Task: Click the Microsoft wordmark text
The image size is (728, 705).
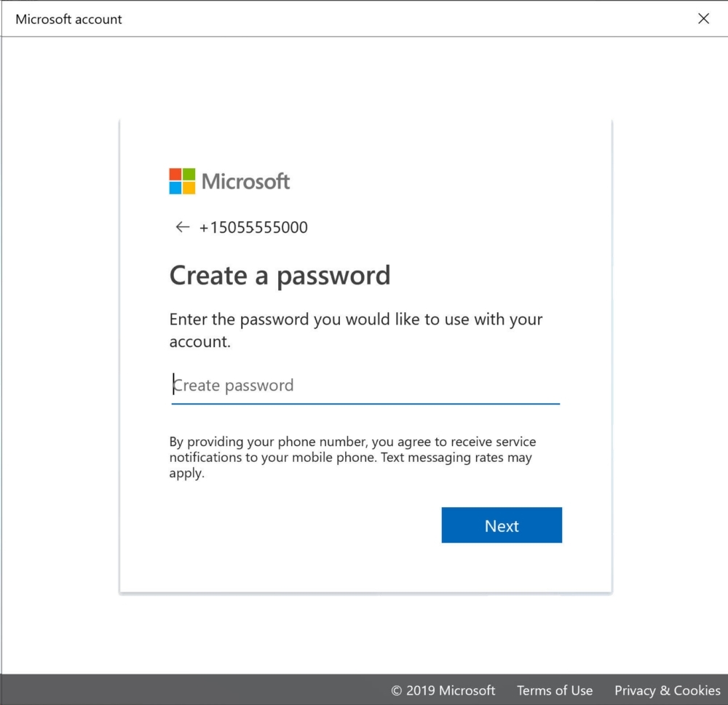Action: [x=245, y=181]
